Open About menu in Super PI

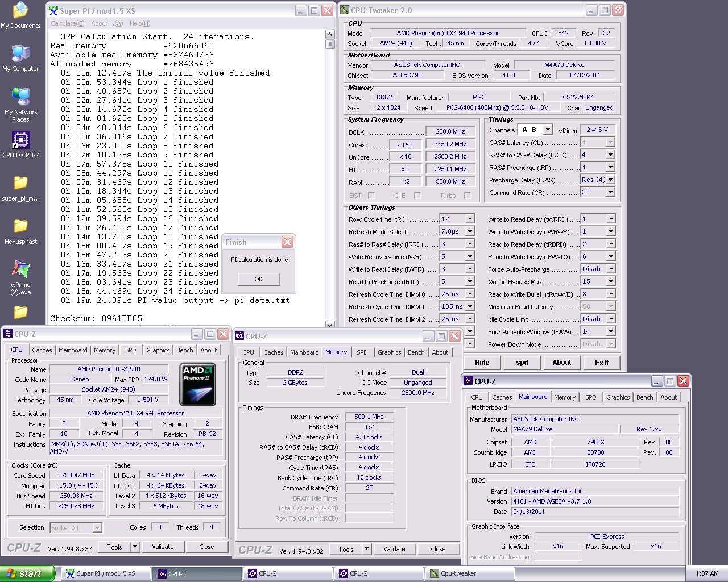(x=107, y=23)
